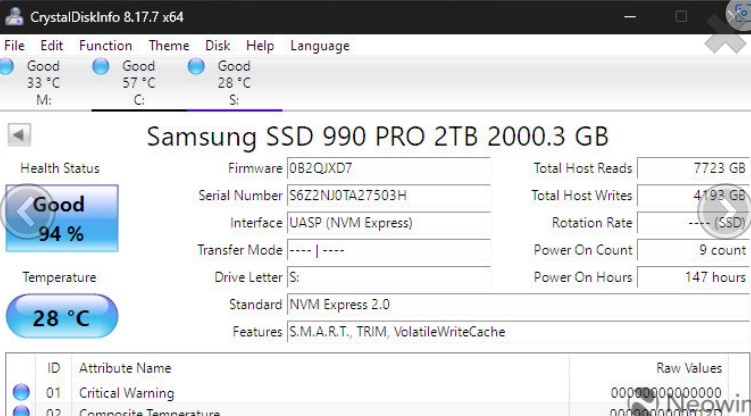This screenshot has height=416, width=751.
Task: Select the Composite Temperature attribute row
Action: pyautogui.click(x=368, y=411)
